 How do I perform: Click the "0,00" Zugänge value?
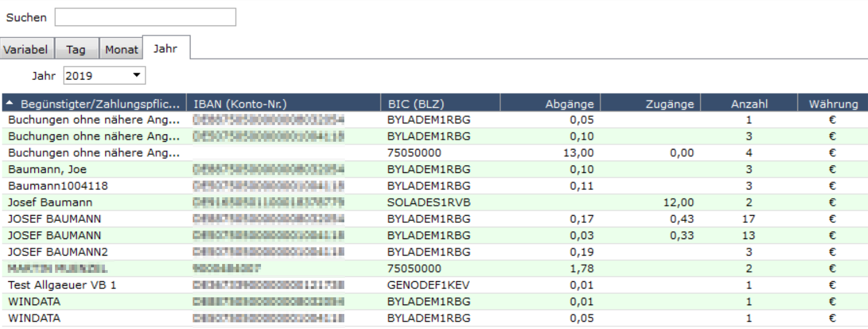coord(683,152)
